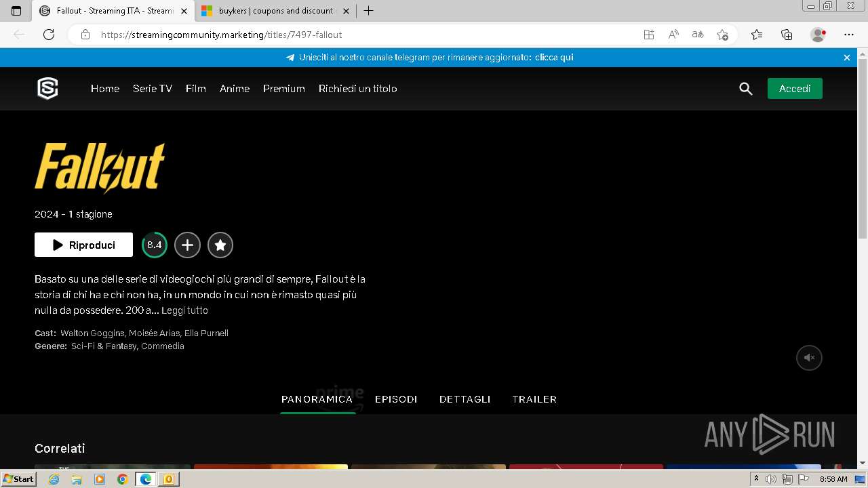Open the tab actions menu

click(16, 11)
